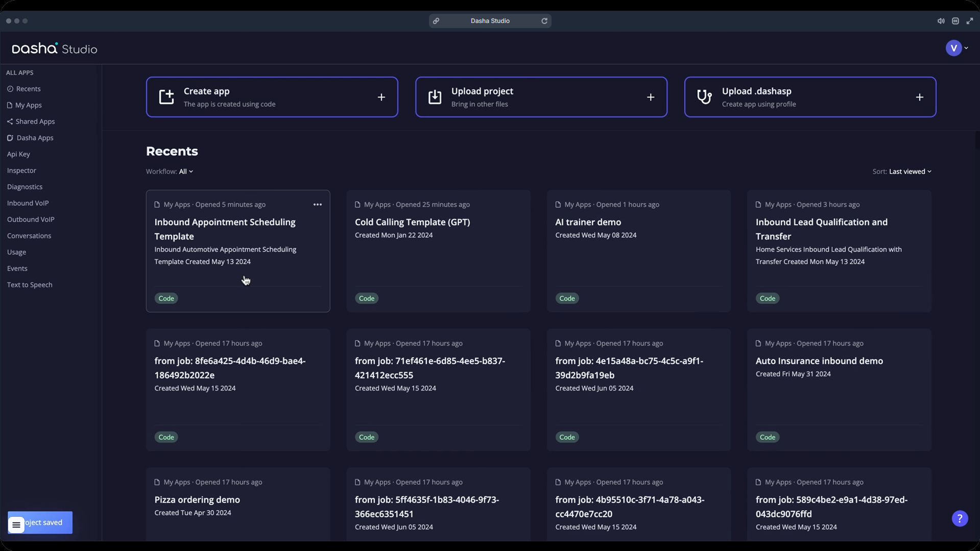The width and height of the screenshot is (980, 551).
Task: Open options menu on Inbound Appointment Scheduling Template
Action: [x=317, y=204]
